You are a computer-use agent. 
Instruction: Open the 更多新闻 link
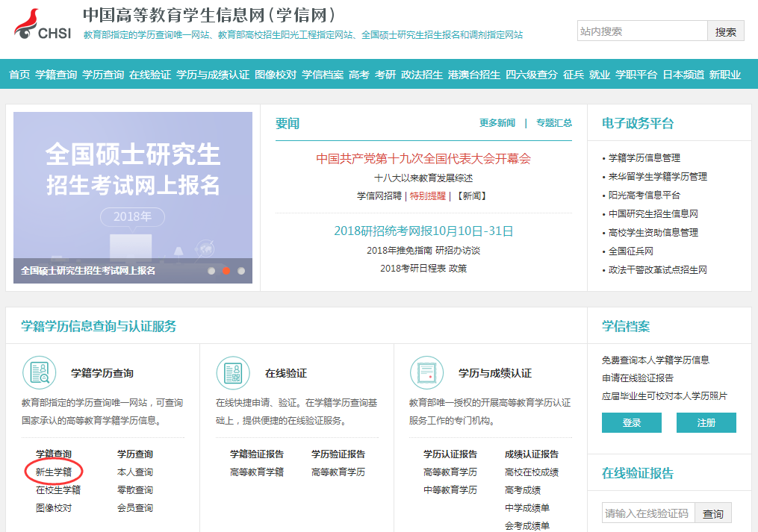point(497,123)
